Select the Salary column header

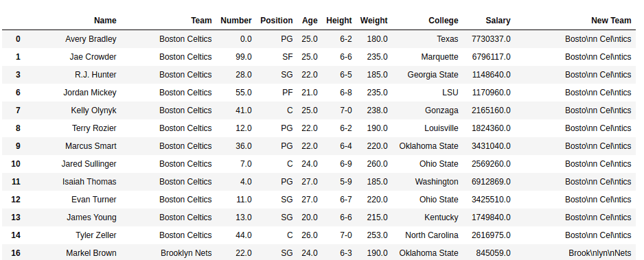498,21
